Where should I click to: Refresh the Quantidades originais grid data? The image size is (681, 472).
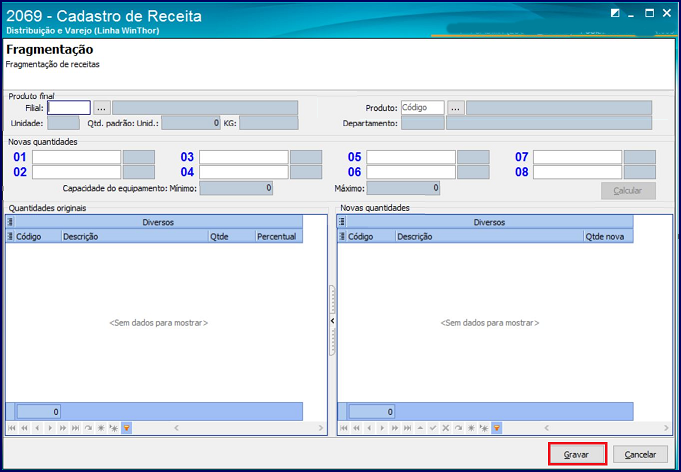coord(88,428)
